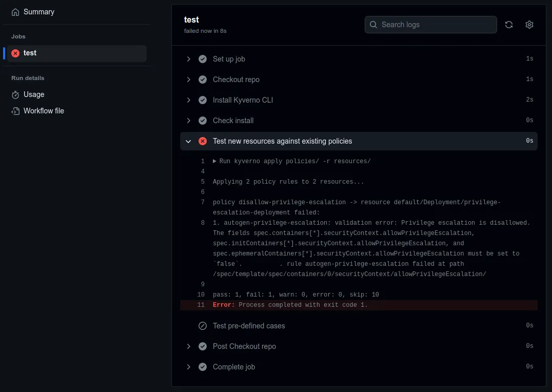Click the Summary home icon
The image size is (552, 392).
(15, 12)
